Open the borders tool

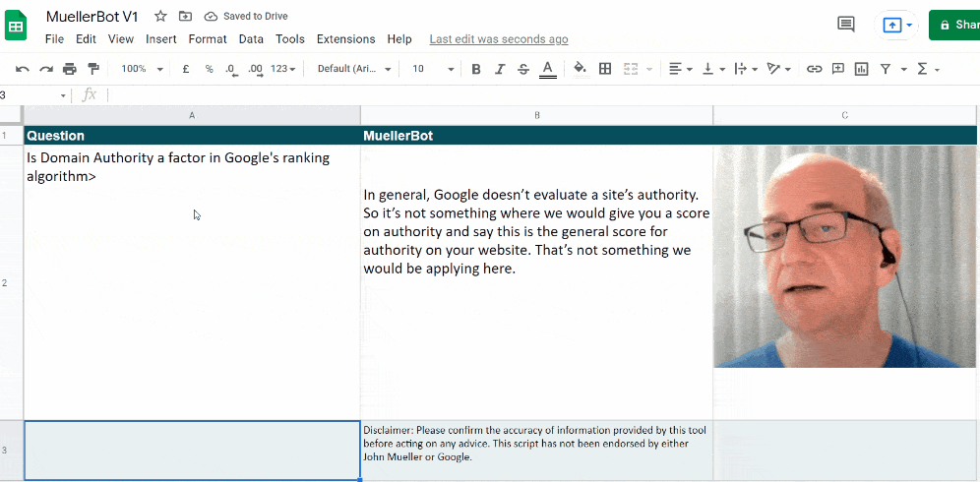(x=605, y=69)
